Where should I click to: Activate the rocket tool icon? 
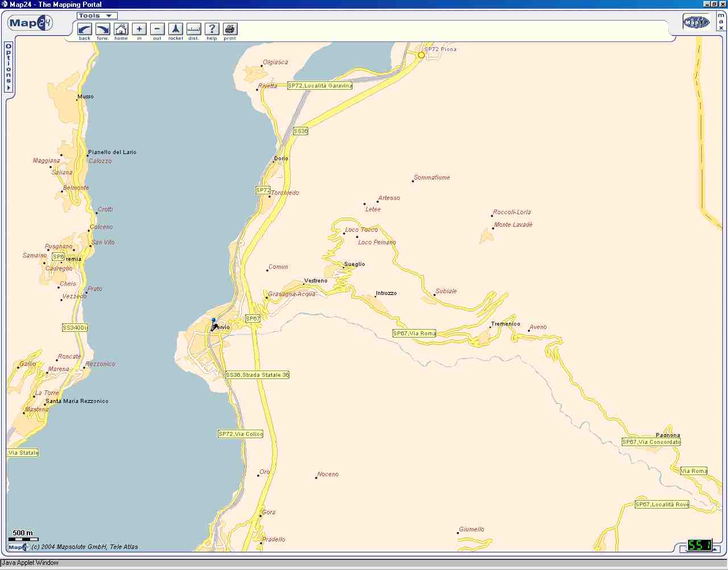(176, 29)
